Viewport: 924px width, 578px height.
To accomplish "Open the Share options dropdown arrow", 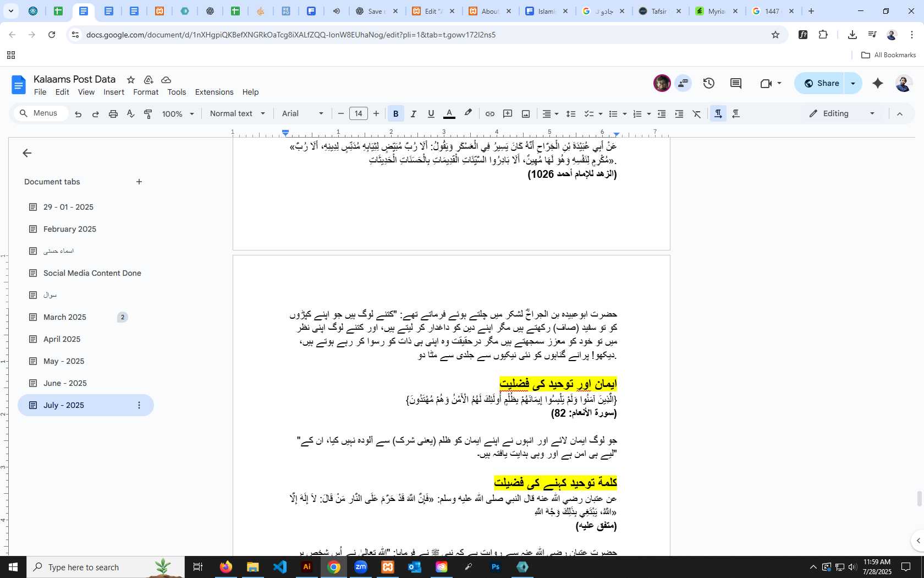I will point(853,83).
